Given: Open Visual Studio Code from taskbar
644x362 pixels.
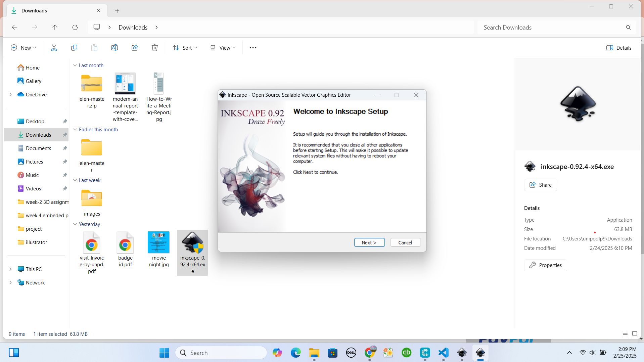Looking at the screenshot, I should (444, 353).
